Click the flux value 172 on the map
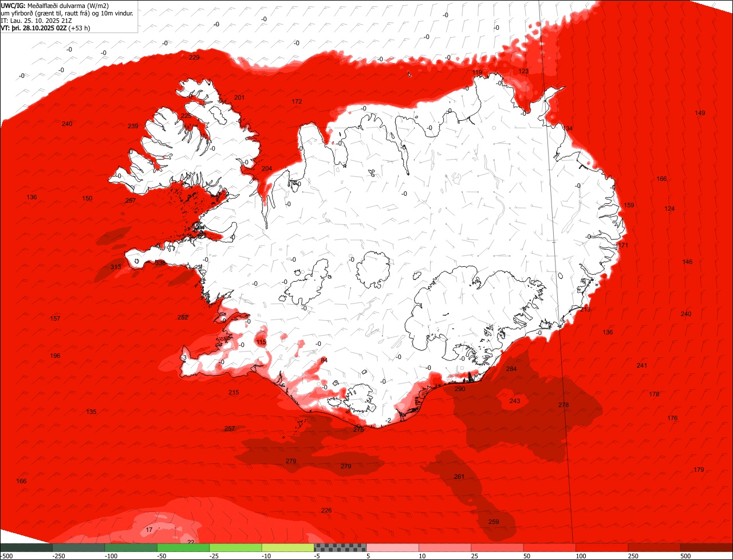This screenshot has width=733, height=560. pos(297,101)
